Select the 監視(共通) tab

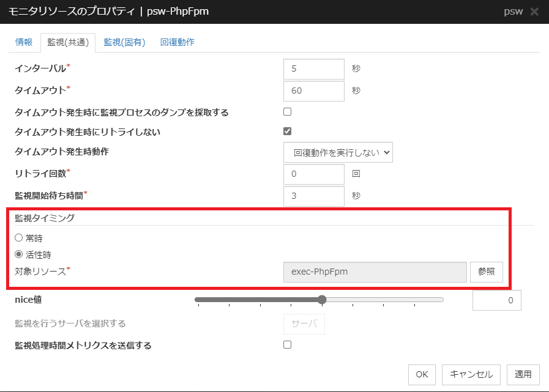tap(68, 42)
